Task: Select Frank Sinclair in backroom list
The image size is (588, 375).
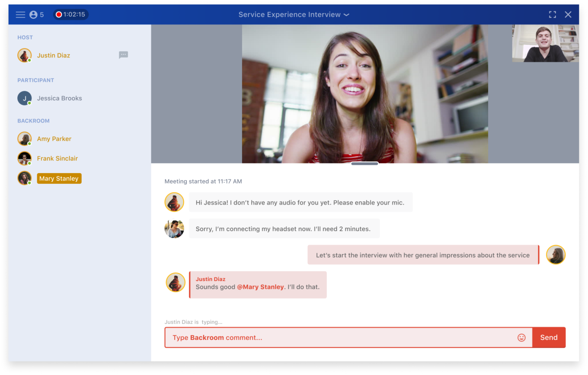Action: click(58, 158)
